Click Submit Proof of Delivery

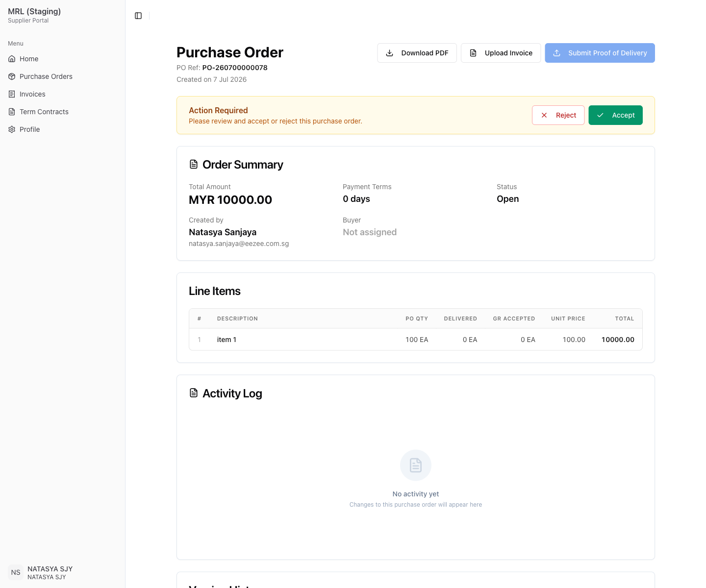(x=600, y=53)
